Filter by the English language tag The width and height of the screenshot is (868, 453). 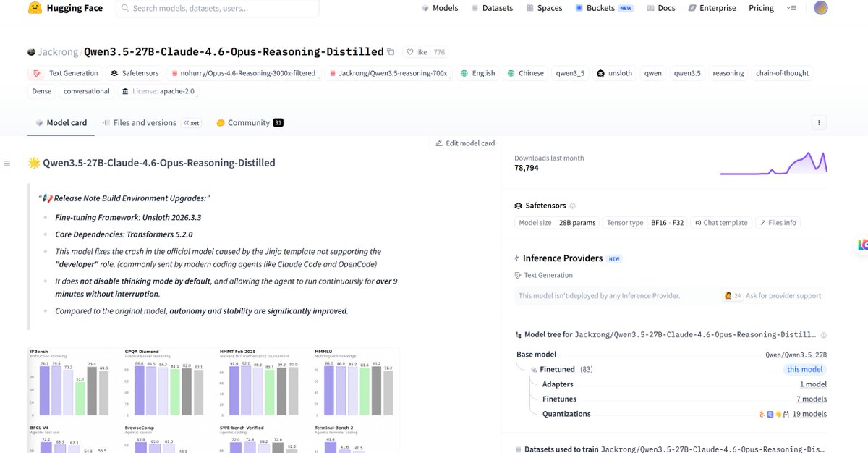pos(478,73)
